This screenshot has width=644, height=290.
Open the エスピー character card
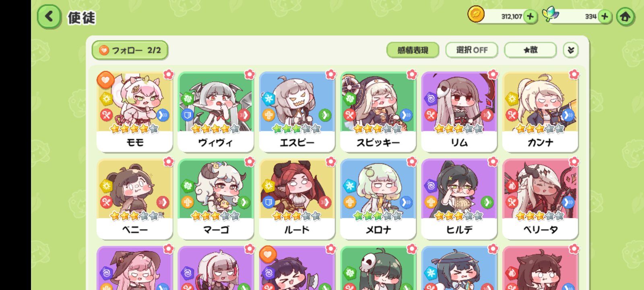297,112
